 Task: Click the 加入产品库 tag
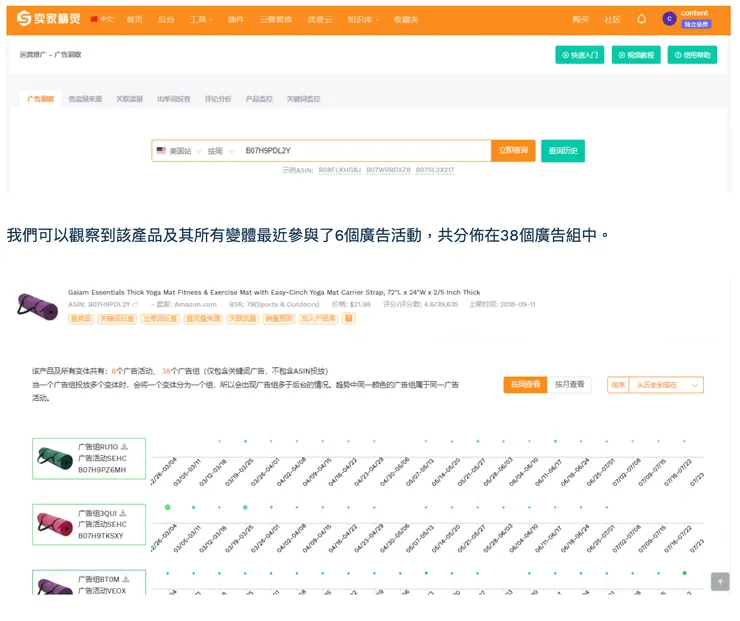click(x=319, y=319)
